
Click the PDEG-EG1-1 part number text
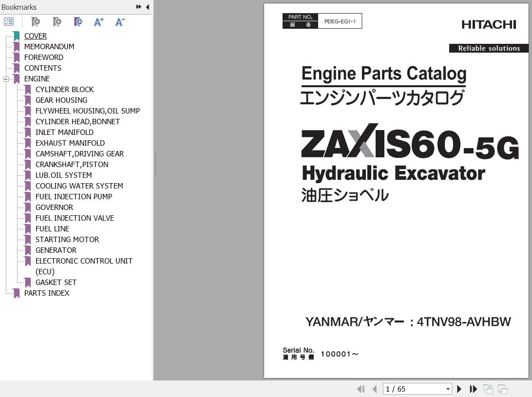pos(340,21)
